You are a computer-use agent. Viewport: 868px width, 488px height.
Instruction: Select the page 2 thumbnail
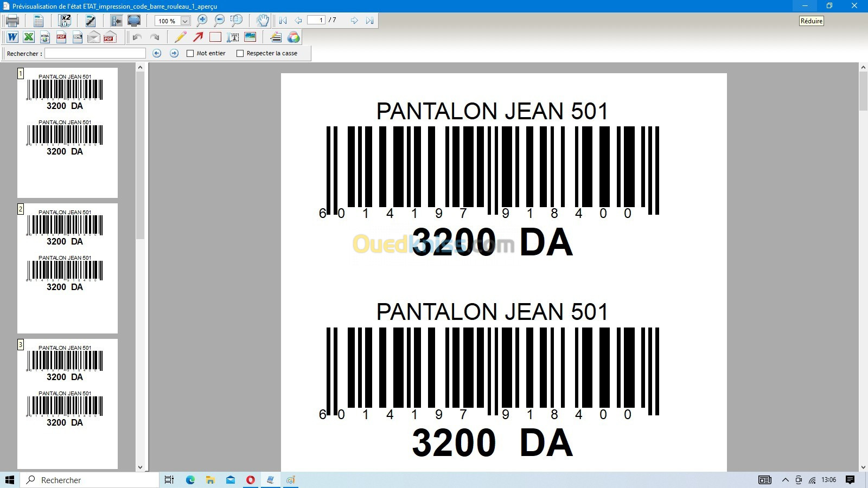click(x=67, y=268)
